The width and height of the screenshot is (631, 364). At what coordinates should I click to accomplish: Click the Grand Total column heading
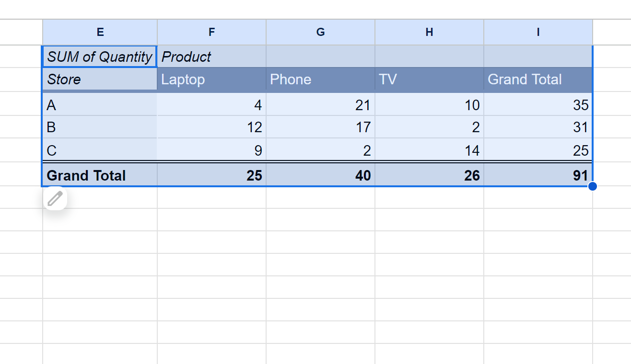(x=538, y=79)
